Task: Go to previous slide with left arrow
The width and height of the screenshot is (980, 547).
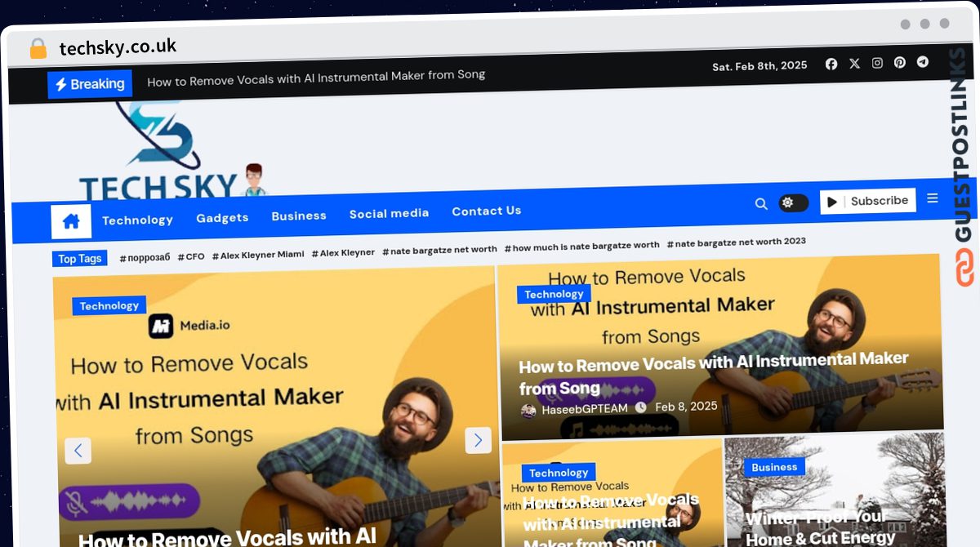Action: [78, 450]
